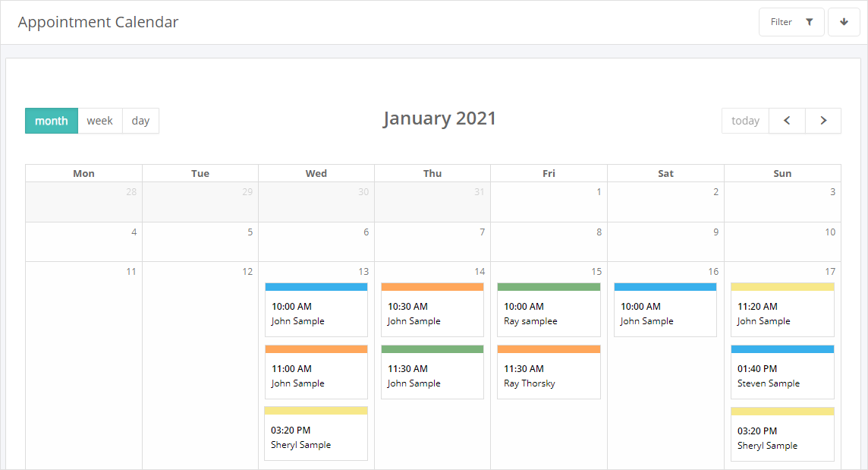Open the 11:00 AM John Sample appointment
The width and height of the screenshot is (868, 470).
click(316, 376)
